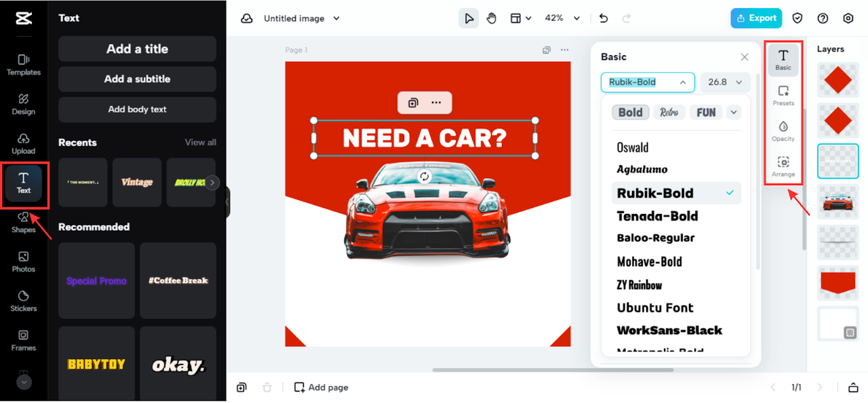Viewport: 868px width, 403px height.
Task: Click the CapCut logo icon
Action: click(24, 18)
